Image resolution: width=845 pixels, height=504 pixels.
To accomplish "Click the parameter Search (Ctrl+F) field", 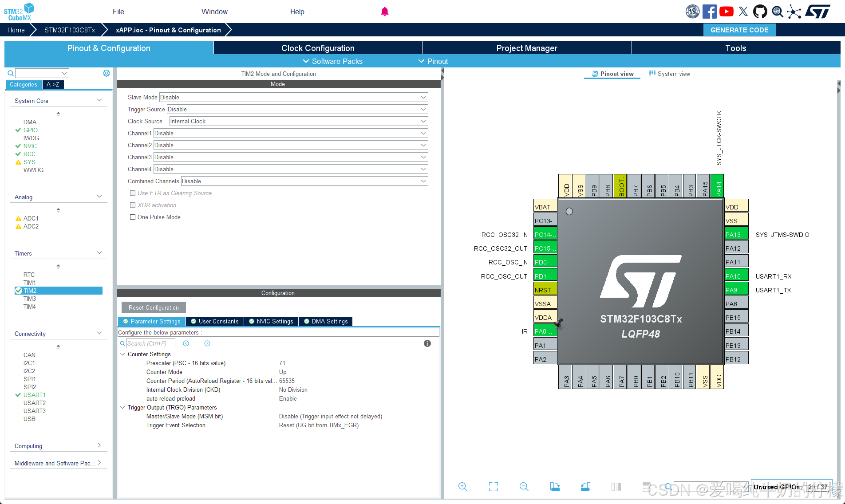I will (150, 343).
